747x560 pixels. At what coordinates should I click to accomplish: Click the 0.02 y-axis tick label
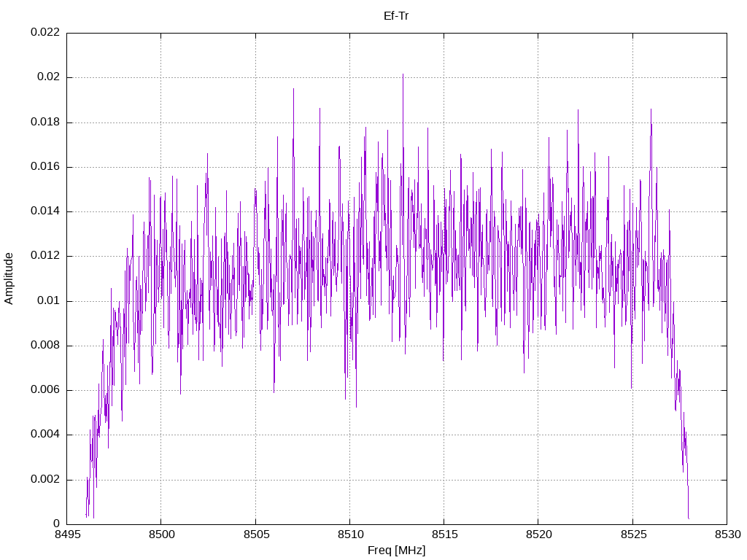click(49, 77)
